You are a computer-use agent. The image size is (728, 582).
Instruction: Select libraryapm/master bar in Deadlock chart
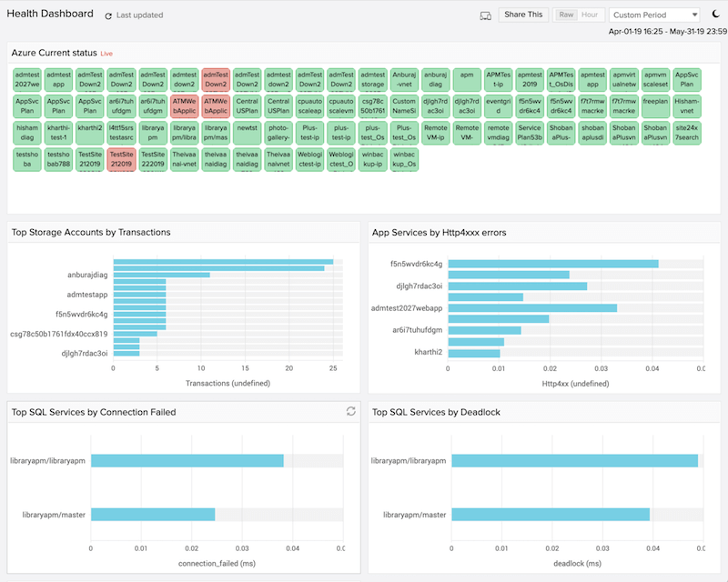tap(551, 514)
